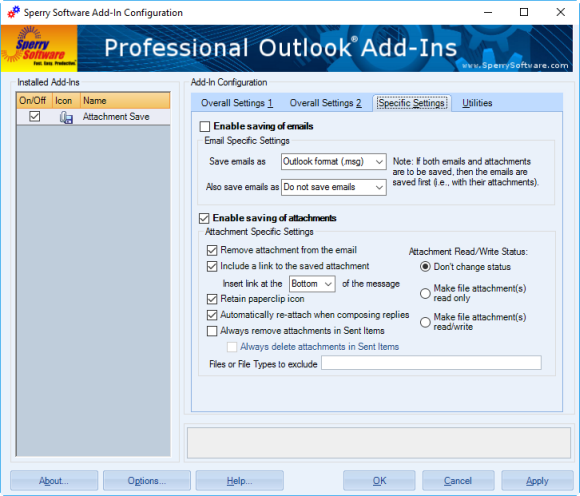The width and height of the screenshot is (580, 496).
Task: Click Files or File Types to exclude field
Action: (431, 362)
